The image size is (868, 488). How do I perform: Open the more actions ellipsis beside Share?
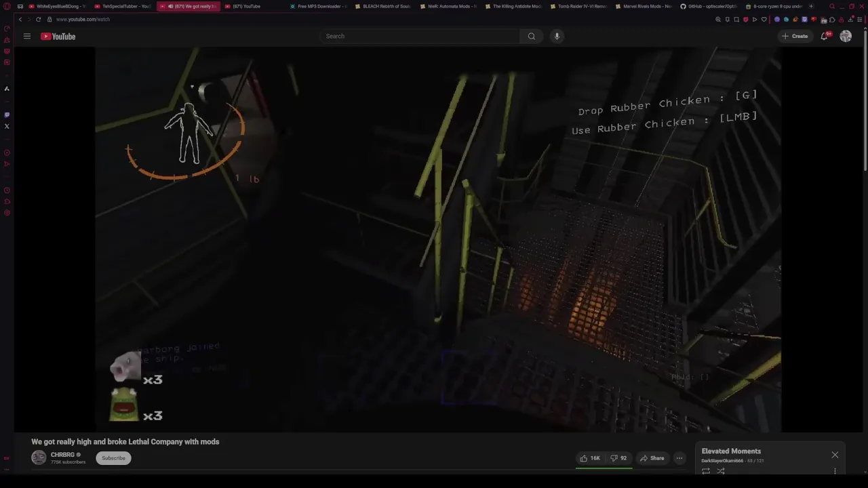[679, 458]
